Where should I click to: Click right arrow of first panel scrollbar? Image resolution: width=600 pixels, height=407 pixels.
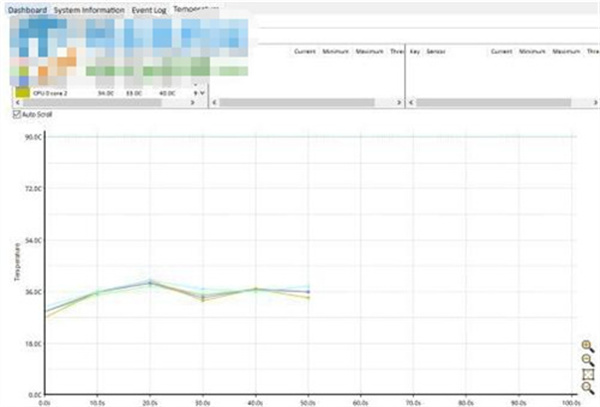coord(192,103)
